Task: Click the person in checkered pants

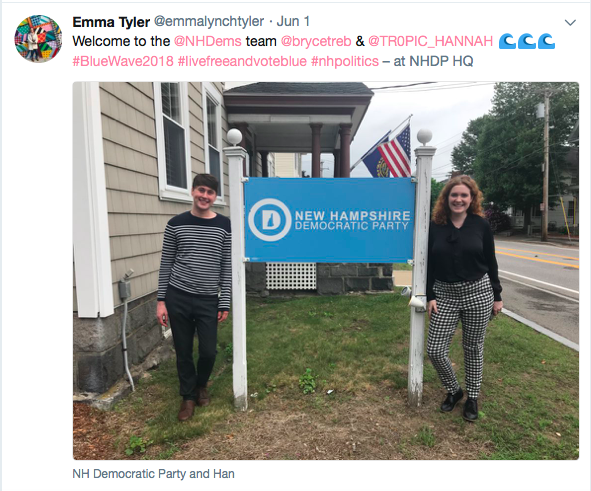Action: tap(463, 298)
